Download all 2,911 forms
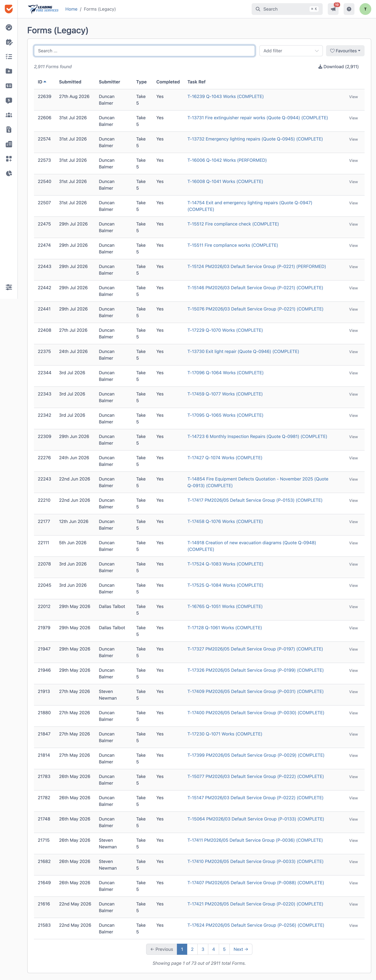 coord(338,67)
